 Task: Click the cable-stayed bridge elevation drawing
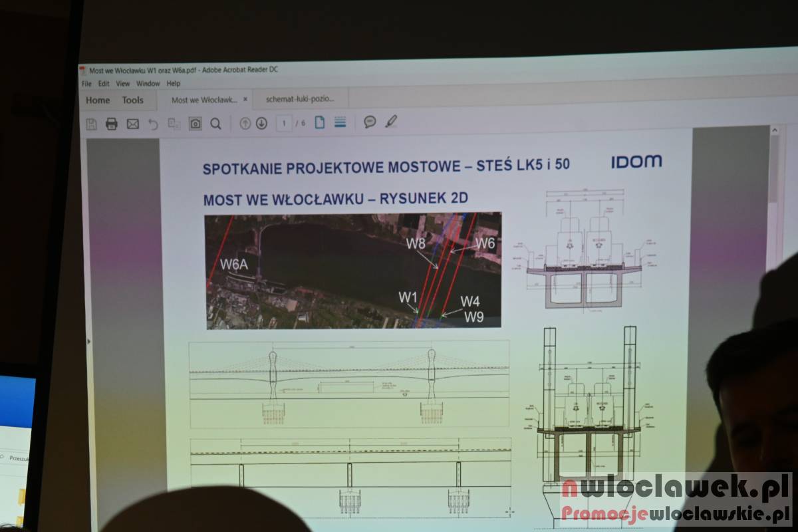(350, 384)
